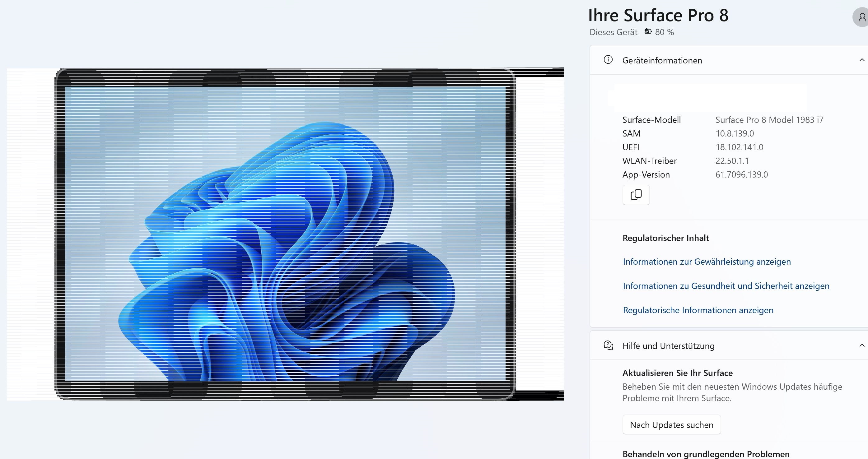This screenshot has width=868, height=459.
Task: Click the Surface Pro 8 Model 1983 i7 value
Action: [769, 120]
